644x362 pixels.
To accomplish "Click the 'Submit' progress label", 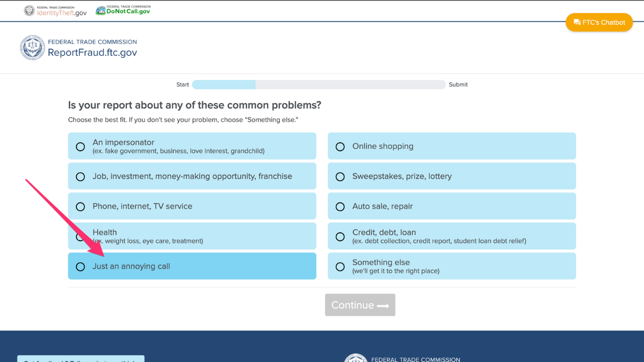I will [458, 85].
